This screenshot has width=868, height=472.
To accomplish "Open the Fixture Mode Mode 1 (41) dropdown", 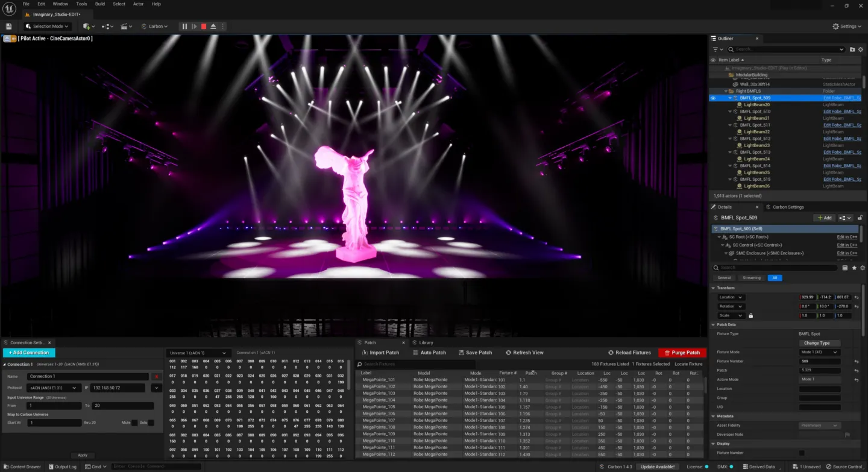I will (x=820, y=352).
